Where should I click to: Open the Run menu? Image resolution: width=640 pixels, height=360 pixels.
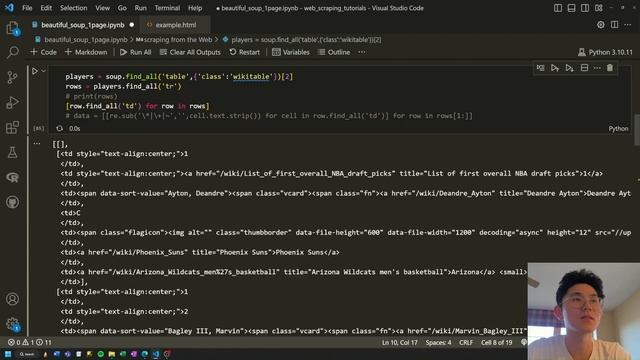tap(140, 8)
